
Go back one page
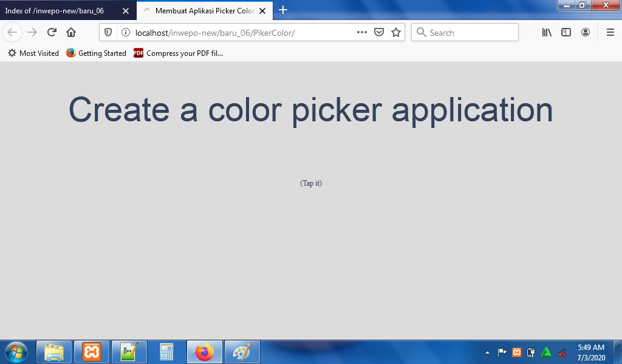(12, 33)
